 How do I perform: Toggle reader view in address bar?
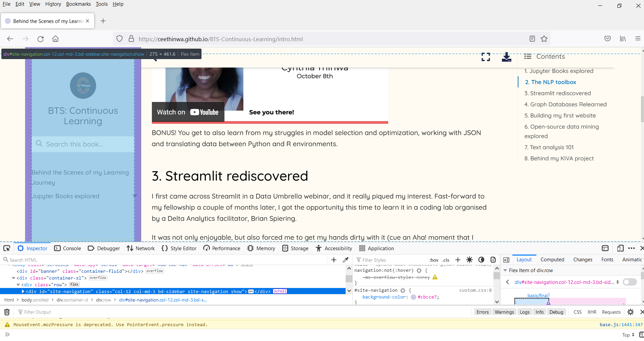click(x=532, y=39)
